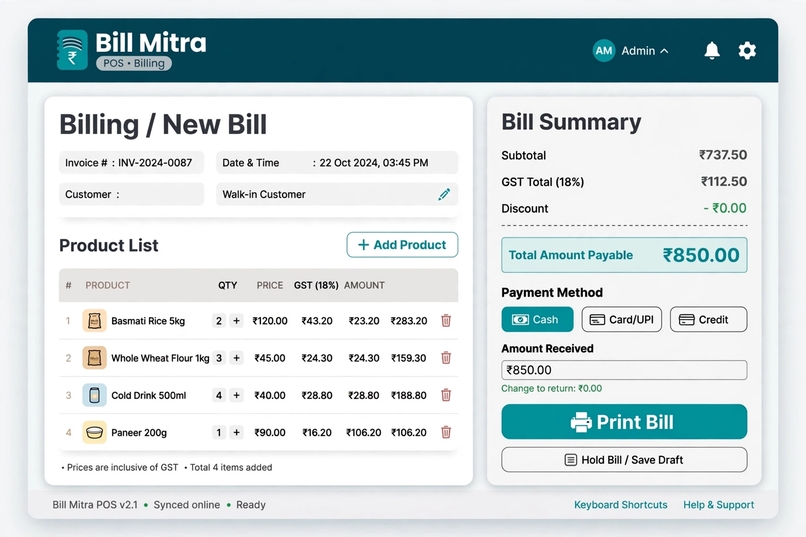The image size is (806, 537).
Task: Click the Walk-in Customer field
Action: pos(337,194)
